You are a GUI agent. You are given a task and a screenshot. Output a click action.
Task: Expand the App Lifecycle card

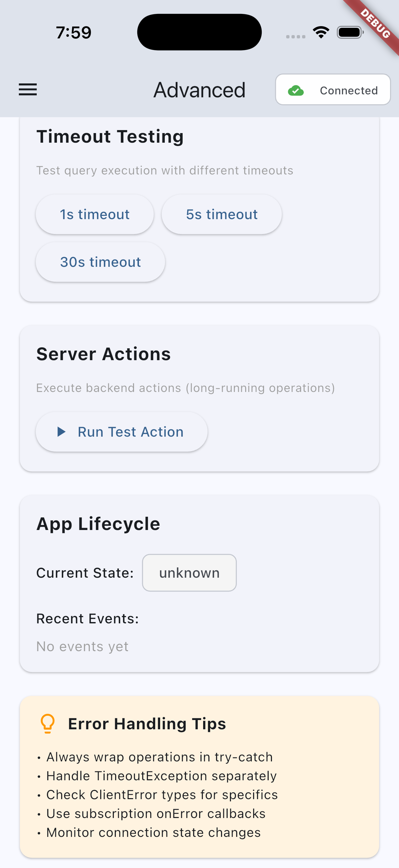pos(98,523)
